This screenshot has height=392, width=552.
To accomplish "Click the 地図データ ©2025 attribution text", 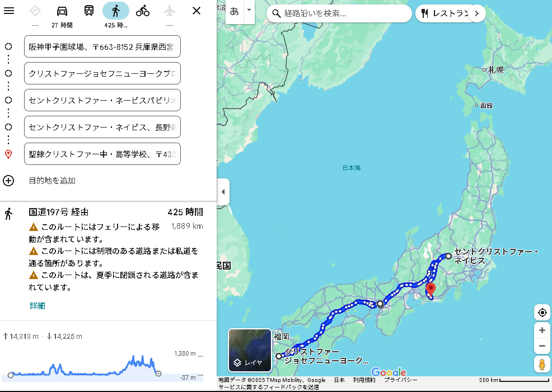I will tap(272, 380).
